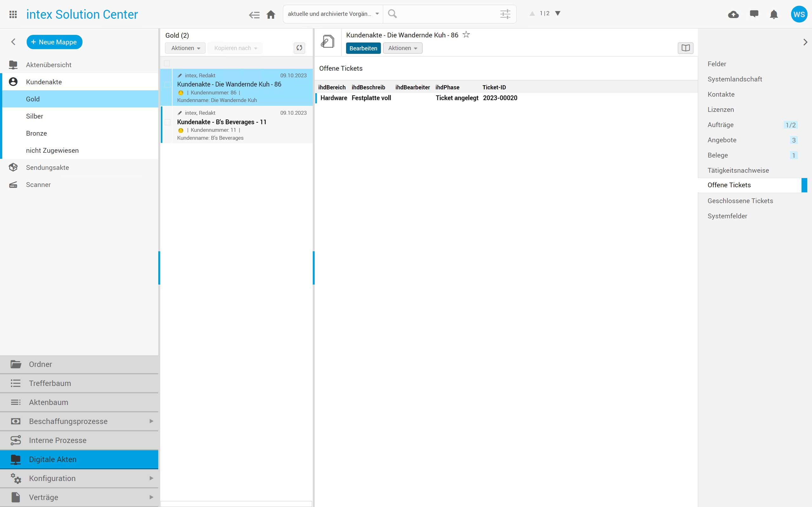Open advanced search filter sliders icon
This screenshot has height=507, width=812.
tap(505, 14)
